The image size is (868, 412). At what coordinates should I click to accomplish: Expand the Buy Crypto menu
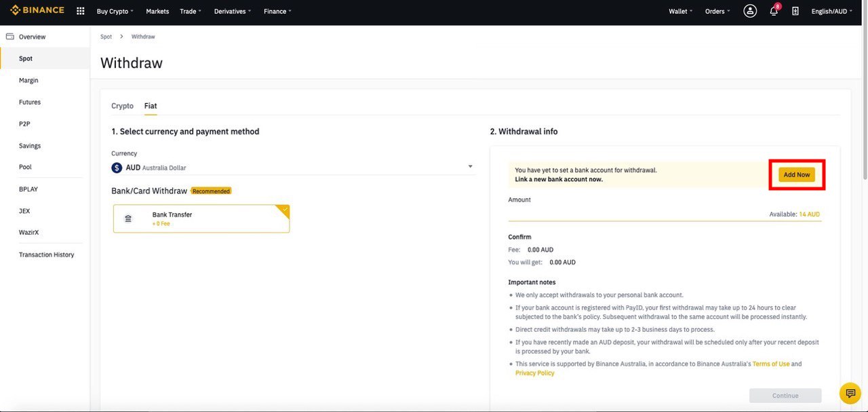pos(115,12)
